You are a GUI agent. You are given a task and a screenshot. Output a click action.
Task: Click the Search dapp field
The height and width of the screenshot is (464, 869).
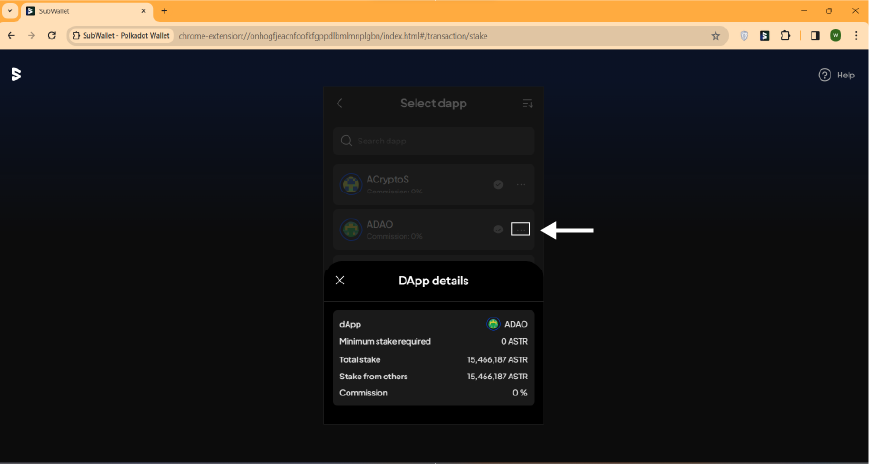[433, 141]
